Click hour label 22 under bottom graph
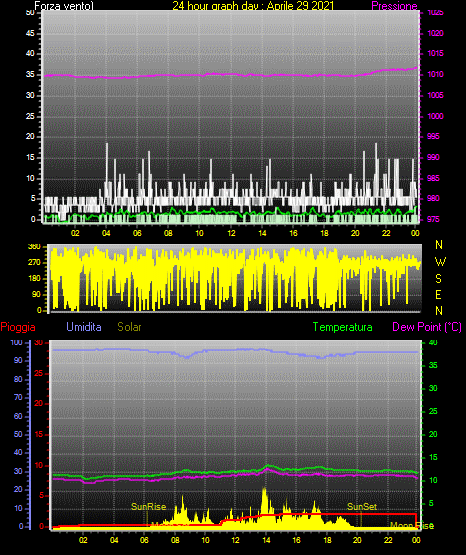 [388, 540]
